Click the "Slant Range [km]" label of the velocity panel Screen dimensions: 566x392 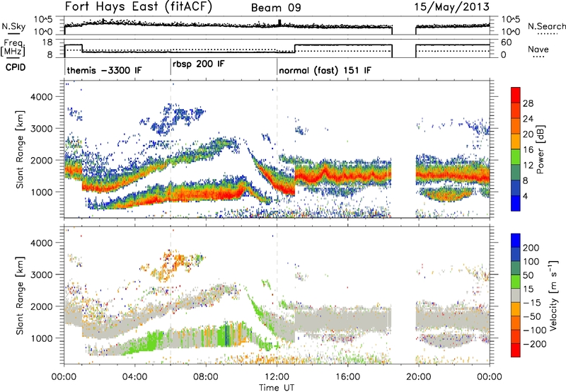pos(21,295)
